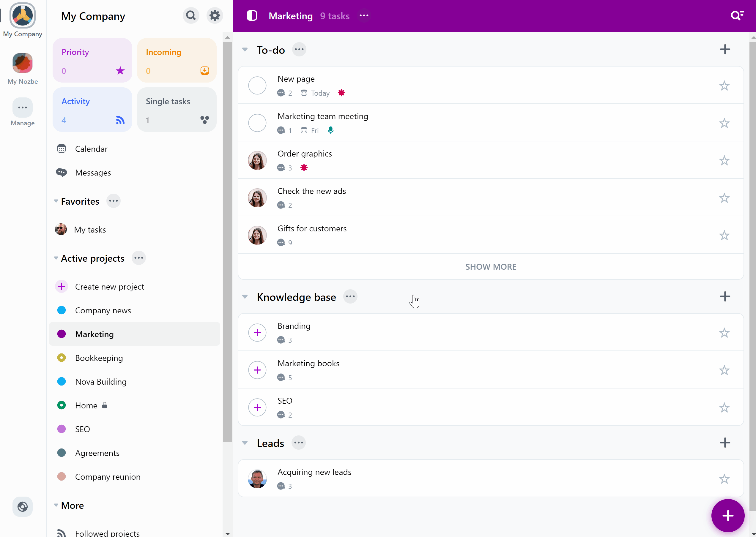This screenshot has height=537, width=756.
Task: Click the priority star icon for Gifts for customers
Action: [x=724, y=235]
